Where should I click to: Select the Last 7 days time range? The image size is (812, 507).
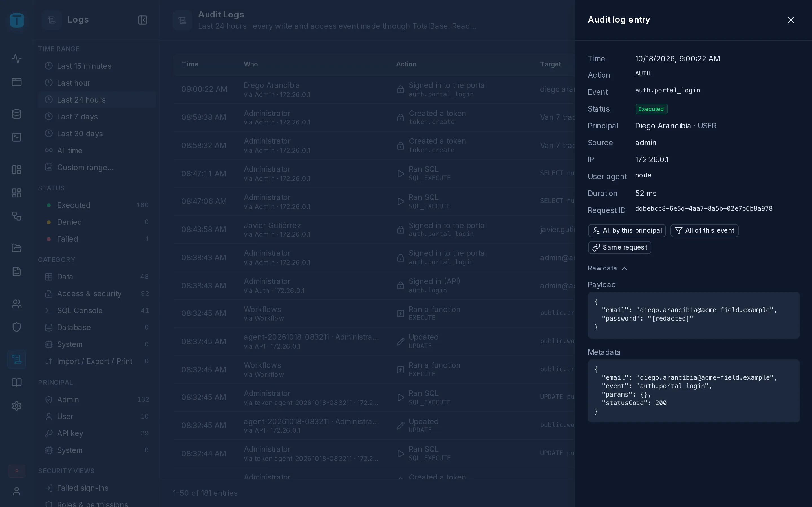97,117
